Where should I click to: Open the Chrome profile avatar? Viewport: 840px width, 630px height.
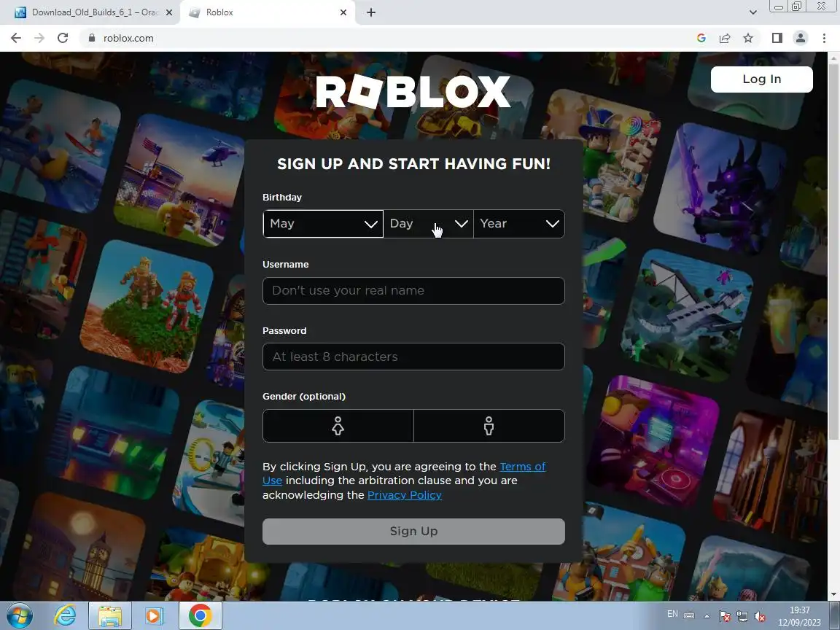coord(801,38)
